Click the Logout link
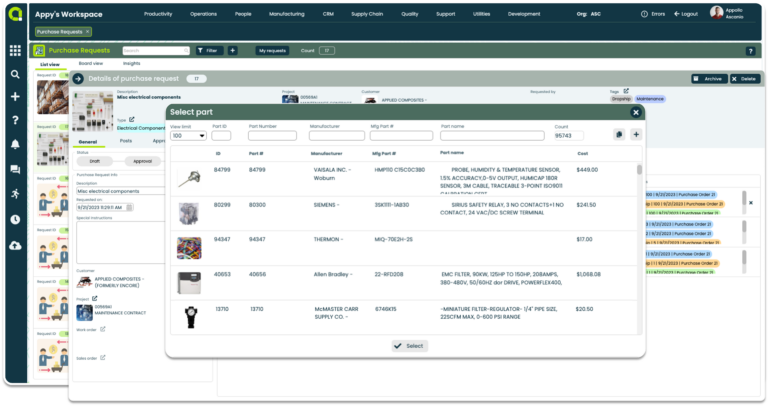768x406 pixels. tap(686, 14)
